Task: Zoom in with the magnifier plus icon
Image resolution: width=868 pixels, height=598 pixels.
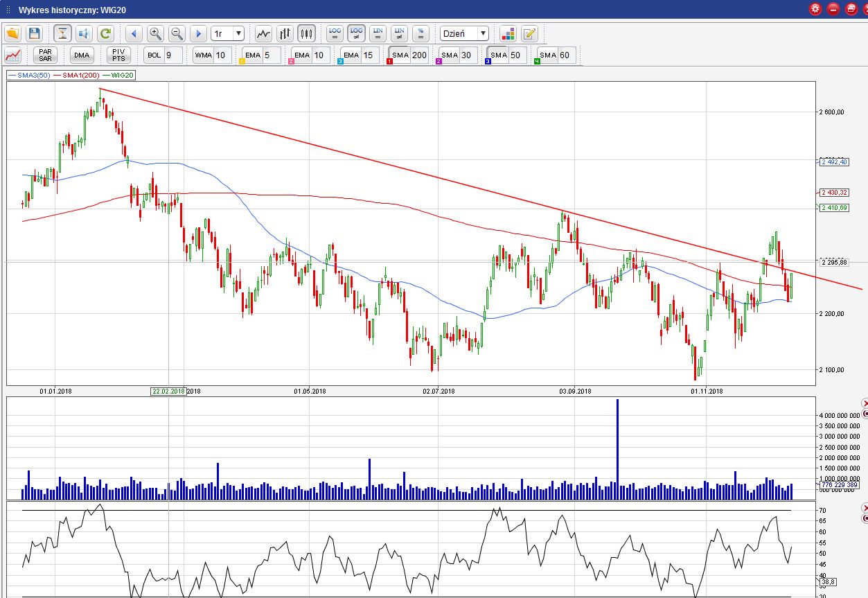Action: click(x=155, y=33)
